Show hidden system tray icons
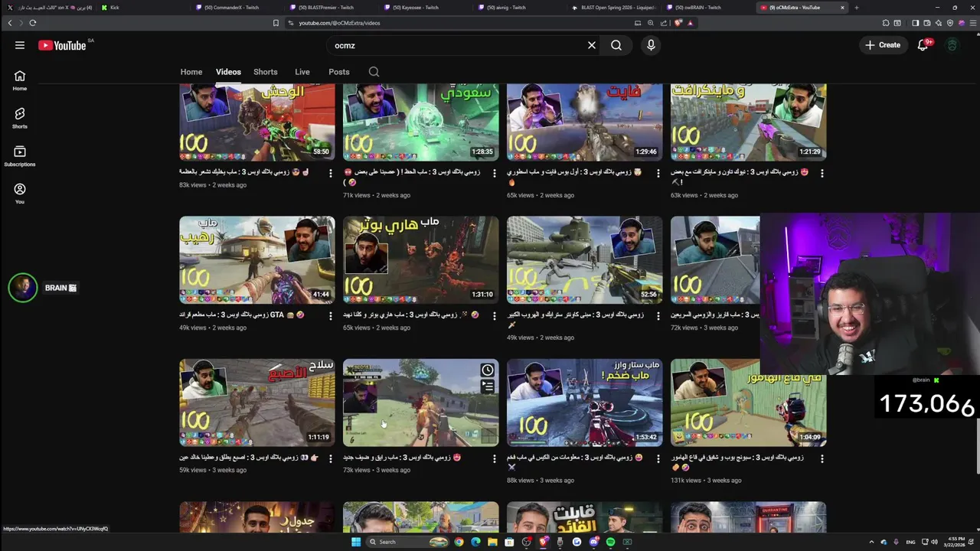The width and height of the screenshot is (980, 551). 871,542
